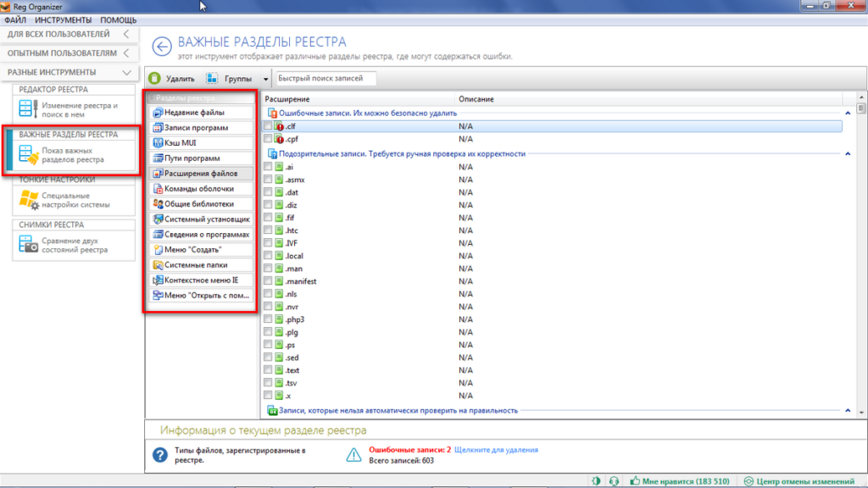Open the registry editor tool icon

[30, 110]
